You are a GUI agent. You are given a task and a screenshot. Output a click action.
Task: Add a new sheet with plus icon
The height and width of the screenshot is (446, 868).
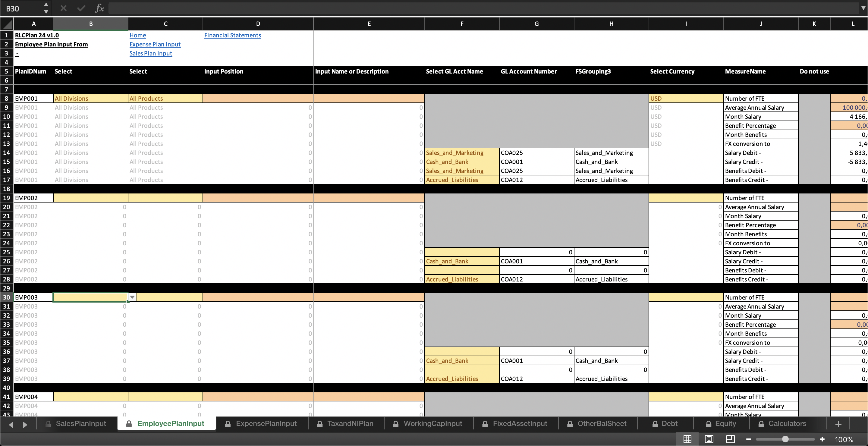839,424
